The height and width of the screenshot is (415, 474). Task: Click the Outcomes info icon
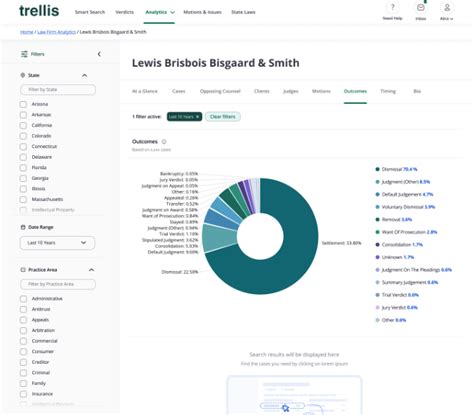pyautogui.click(x=164, y=142)
